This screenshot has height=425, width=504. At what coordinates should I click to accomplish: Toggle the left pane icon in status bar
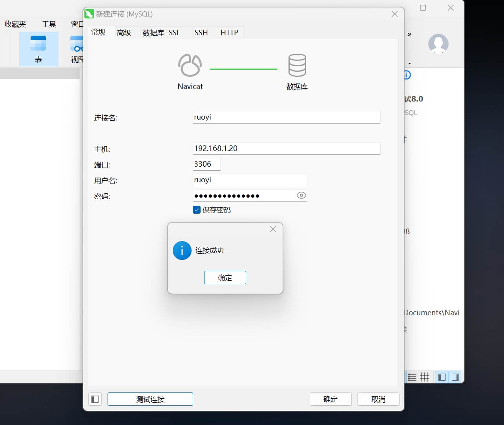(x=442, y=377)
